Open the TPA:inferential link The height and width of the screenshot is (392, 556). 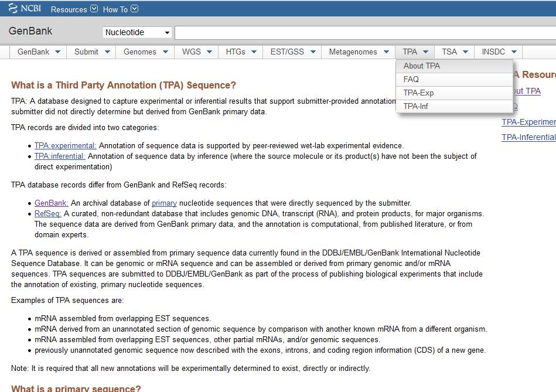(x=60, y=156)
